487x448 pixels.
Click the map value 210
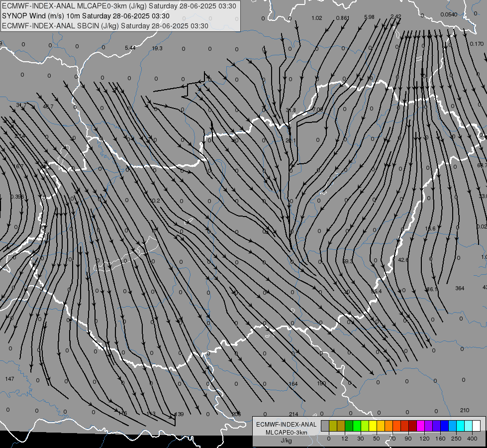click(465, 410)
